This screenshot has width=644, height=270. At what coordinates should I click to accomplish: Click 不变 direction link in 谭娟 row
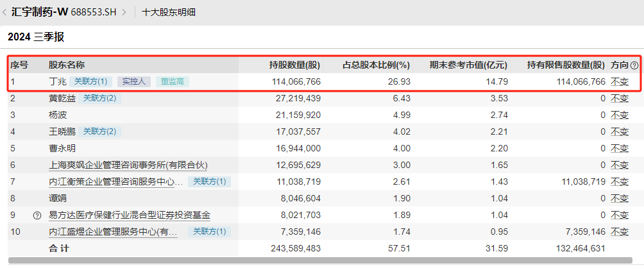[x=620, y=199]
